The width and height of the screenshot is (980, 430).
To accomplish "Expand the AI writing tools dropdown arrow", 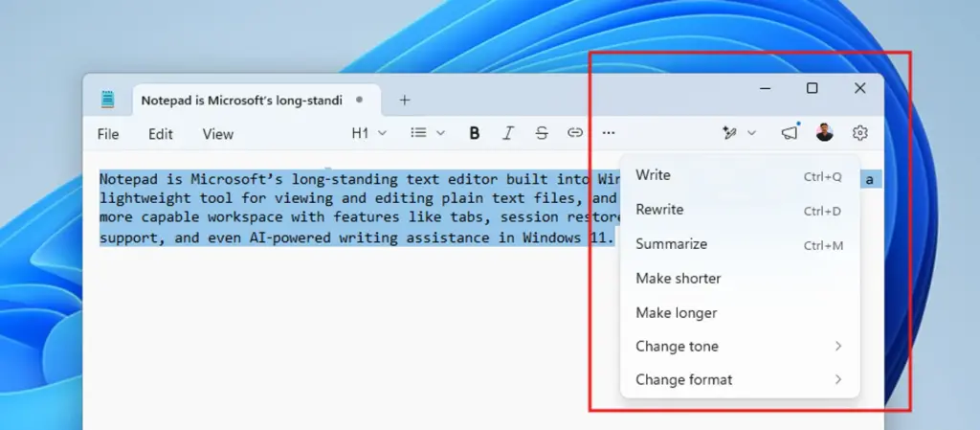I will (751, 133).
